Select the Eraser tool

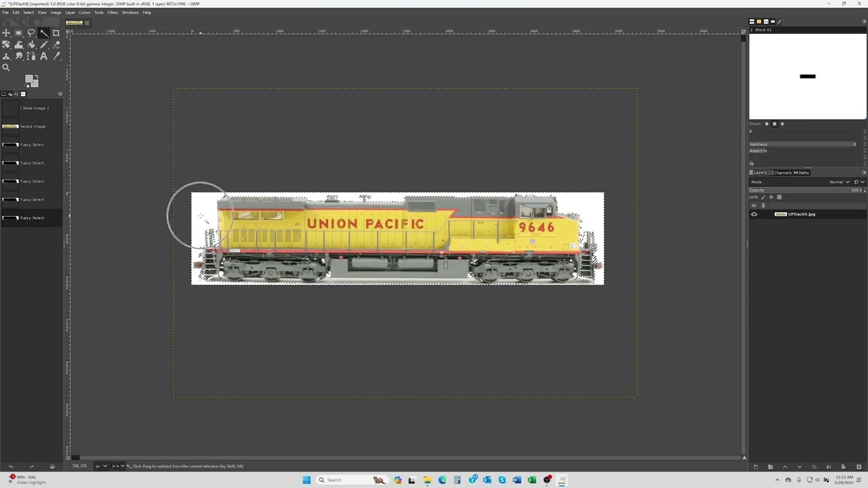pos(56,45)
